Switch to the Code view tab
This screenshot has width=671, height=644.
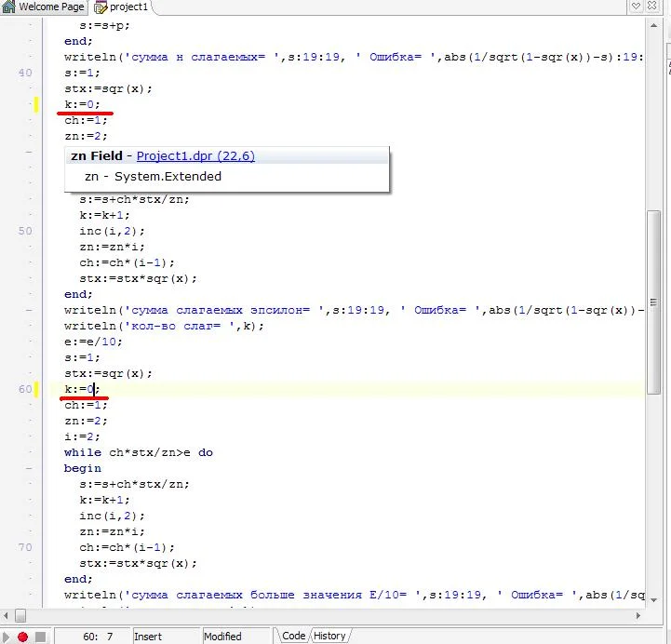tap(293, 636)
